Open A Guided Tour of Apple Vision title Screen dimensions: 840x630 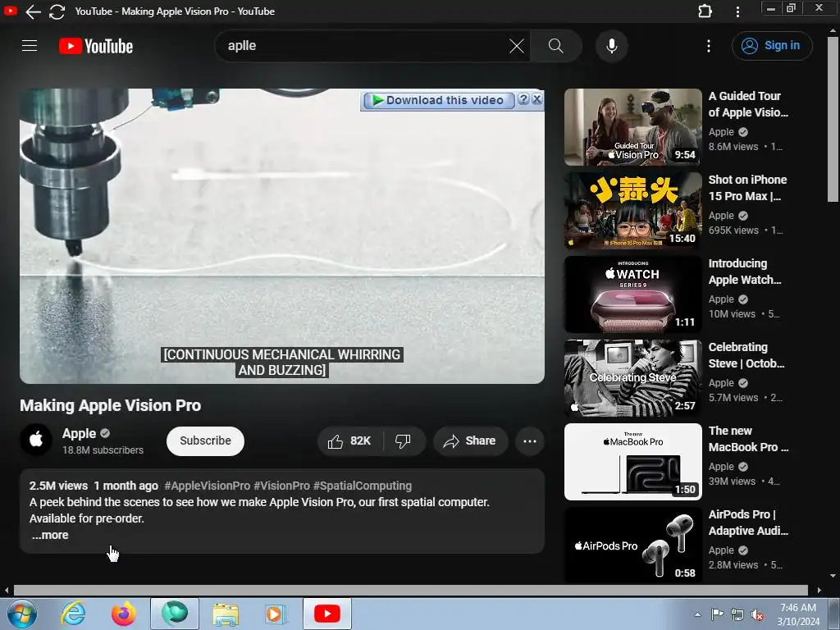click(748, 104)
